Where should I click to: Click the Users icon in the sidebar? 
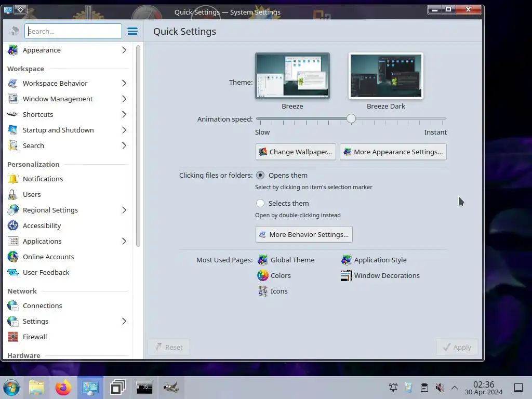pyautogui.click(x=13, y=194)
